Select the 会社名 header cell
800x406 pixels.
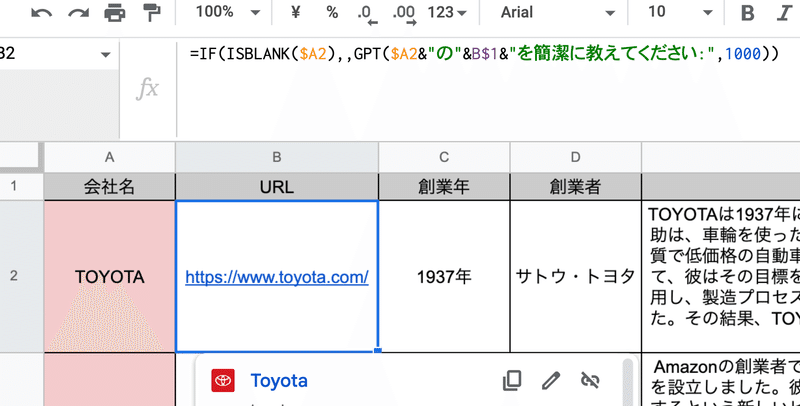coord(110,187)
